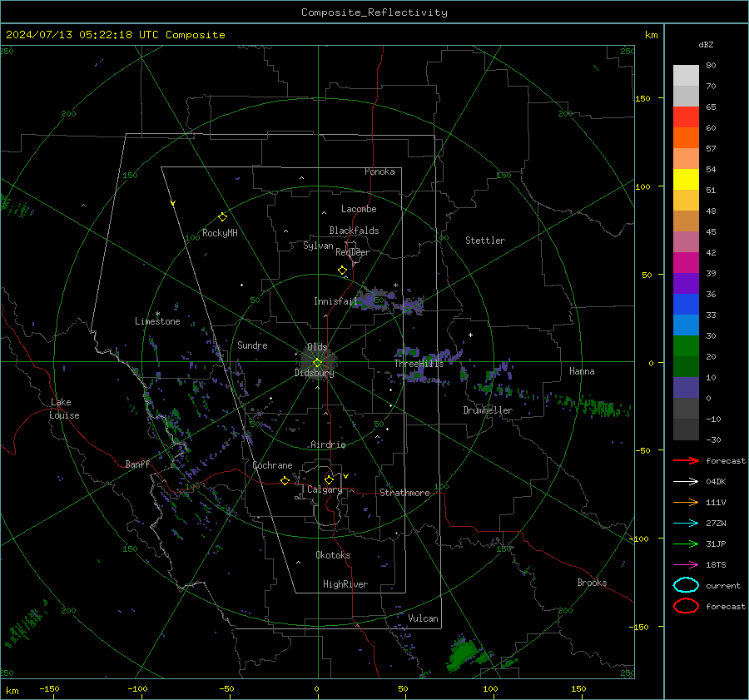Viewport: 749px width, 700px height.
Task: Pick the cyan 27ZW arrow icon
Action: pyautogui.click(x=686, y=524)
